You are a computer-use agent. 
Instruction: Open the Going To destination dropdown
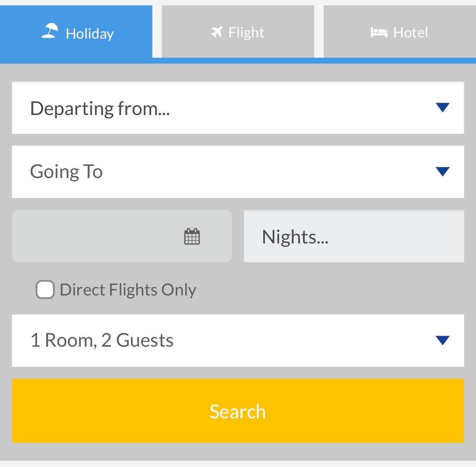[238, 172]
